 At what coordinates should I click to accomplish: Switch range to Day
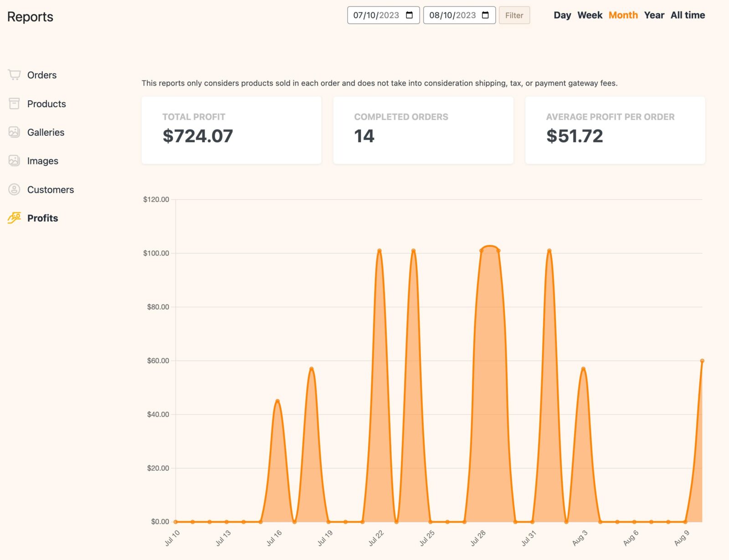(x=562, y=15)
